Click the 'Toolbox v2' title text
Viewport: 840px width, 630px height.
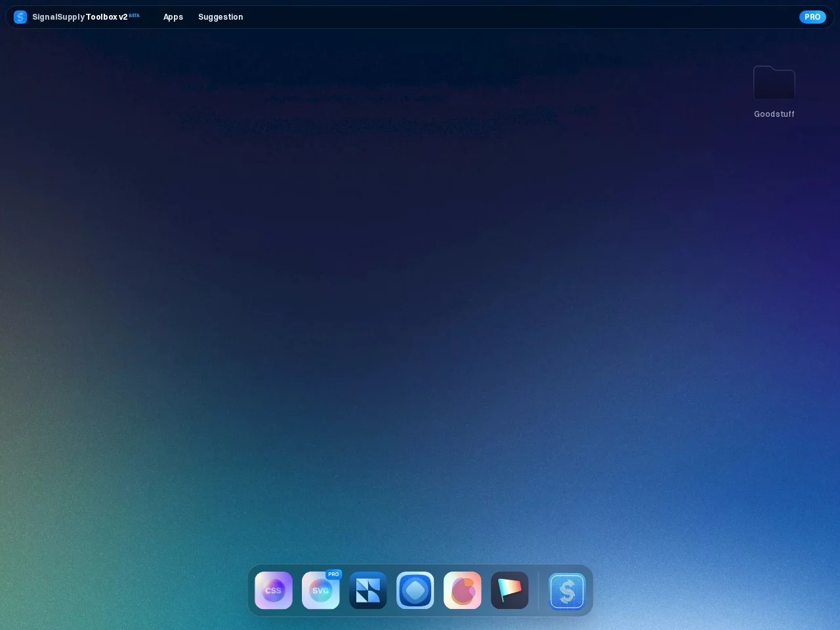[x=107, y=17]
